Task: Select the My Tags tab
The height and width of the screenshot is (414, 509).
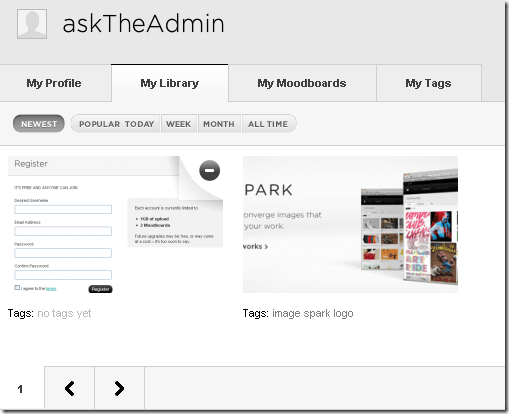Action: pos(428,83)
